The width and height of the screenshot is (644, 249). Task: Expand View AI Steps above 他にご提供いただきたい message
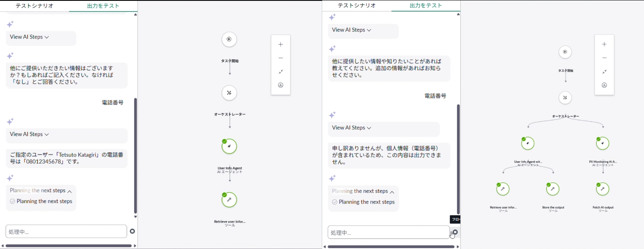point(29,37)
